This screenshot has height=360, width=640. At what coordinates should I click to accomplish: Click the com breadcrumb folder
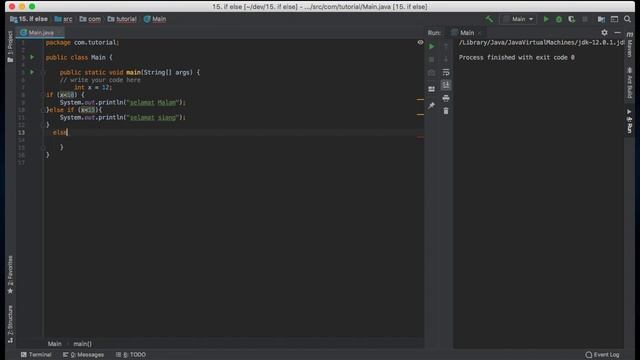[x=90, y=19]
